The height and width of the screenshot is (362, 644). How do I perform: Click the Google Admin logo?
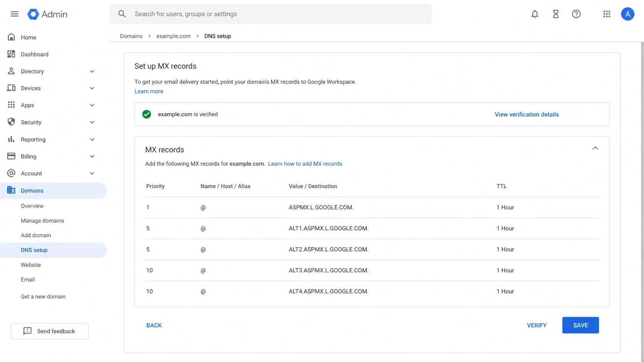click(47, 14)
